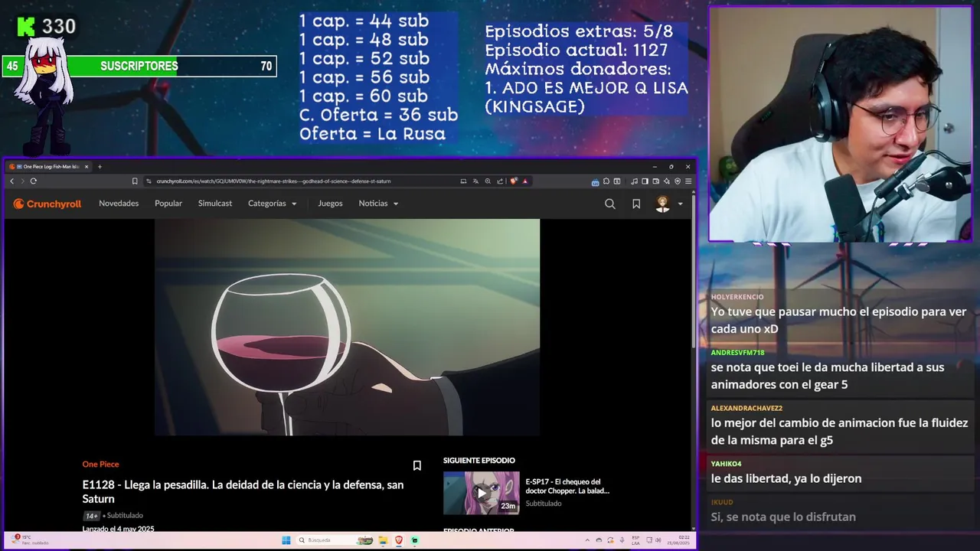The image size is (980, 551).
Task: Click the share icon in address bar
Action: (500, 181)
